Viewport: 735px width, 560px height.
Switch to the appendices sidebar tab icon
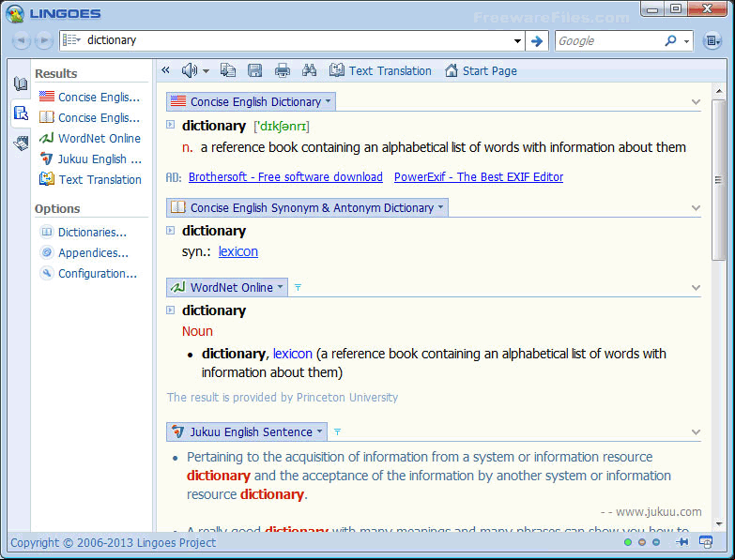21,143
